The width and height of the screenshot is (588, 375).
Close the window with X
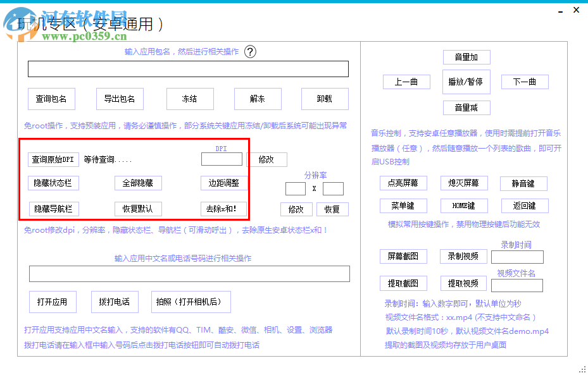click(x=577, y=10)
